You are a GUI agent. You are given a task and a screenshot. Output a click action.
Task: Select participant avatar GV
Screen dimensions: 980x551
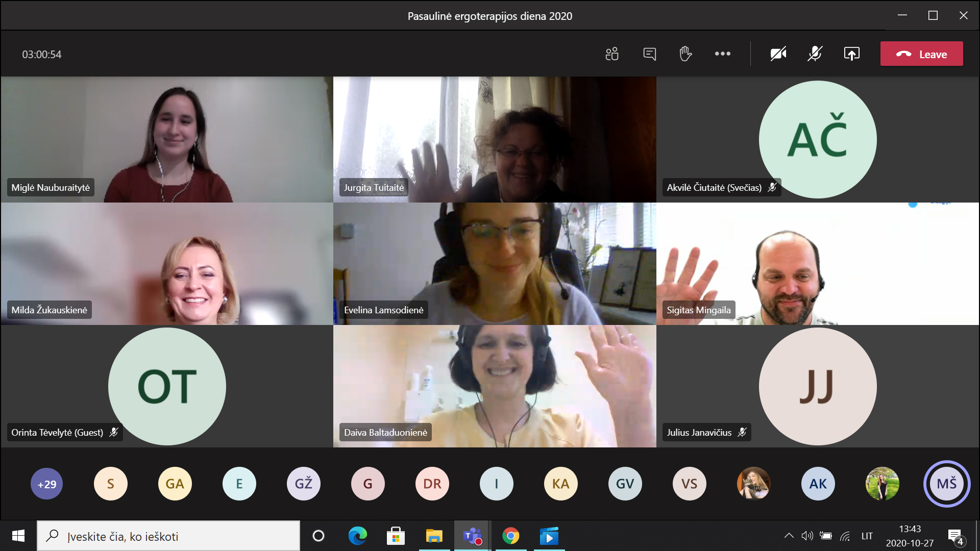625,484
